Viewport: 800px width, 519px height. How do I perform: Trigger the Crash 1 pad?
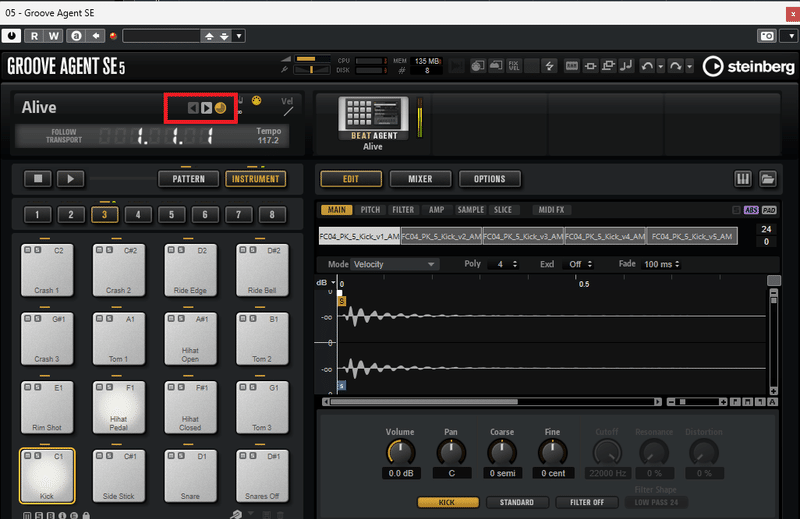point(47,270)
